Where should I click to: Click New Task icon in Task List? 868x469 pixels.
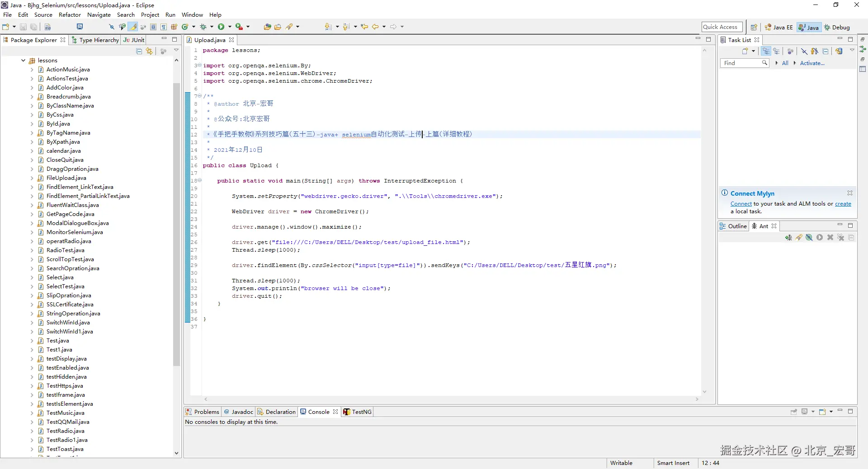pos(745,52)
